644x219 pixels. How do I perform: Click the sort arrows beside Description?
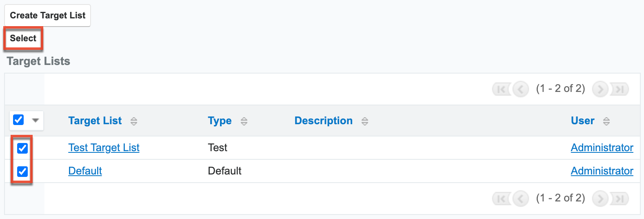pyautogui.click(x=364, y=121)
